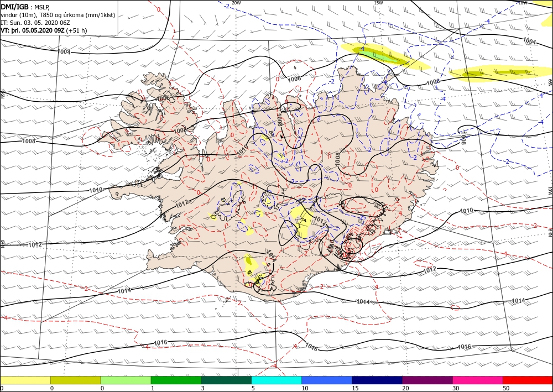This screenshot has height=392, width=553.
Task: Pick the medium blue legend swatch
Action: coord(327,380)
